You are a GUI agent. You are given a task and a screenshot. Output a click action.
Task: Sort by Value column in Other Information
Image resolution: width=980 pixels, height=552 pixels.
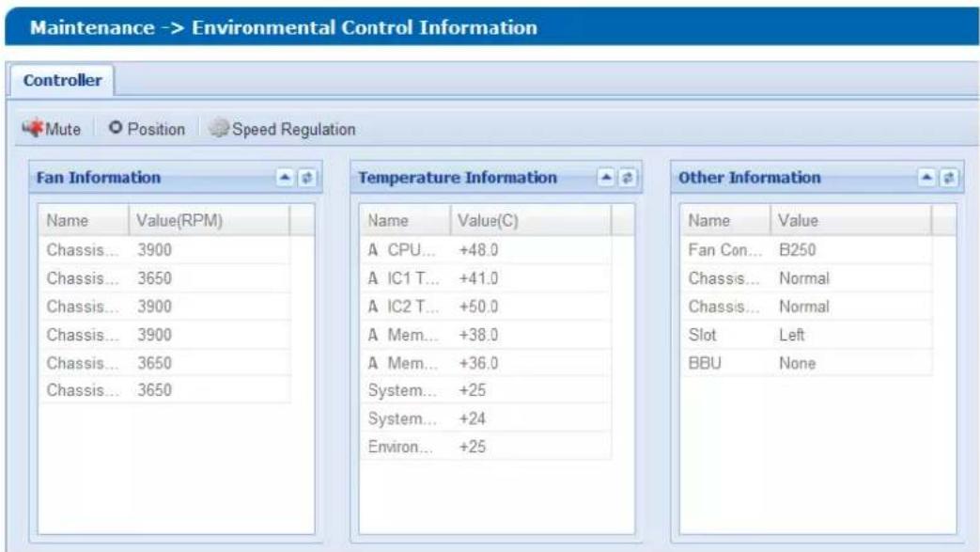pos(851,220)
